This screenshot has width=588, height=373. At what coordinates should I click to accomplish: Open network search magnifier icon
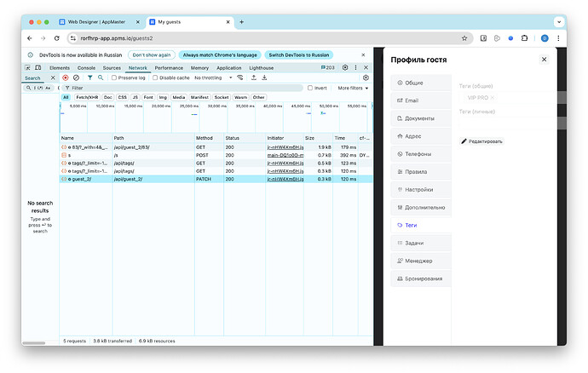[101, 77]
